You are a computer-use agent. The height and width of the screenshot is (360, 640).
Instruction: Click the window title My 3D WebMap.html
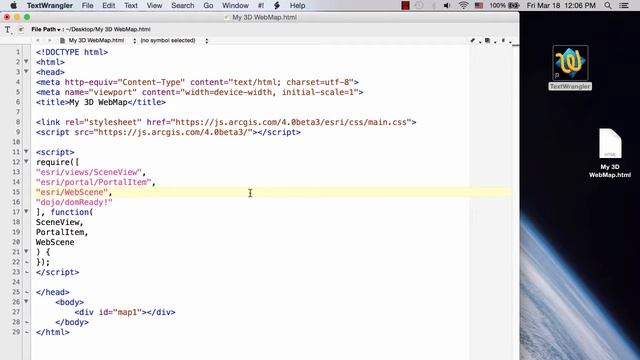pyautogui.click(x=264, y=17)
